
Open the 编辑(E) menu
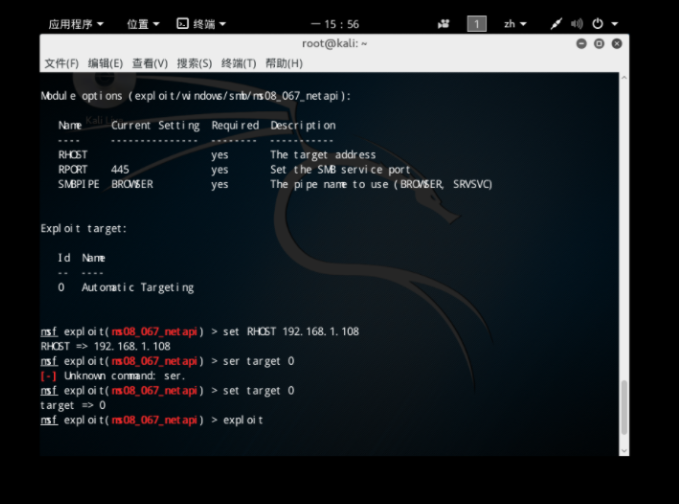[x=105, y=63]
